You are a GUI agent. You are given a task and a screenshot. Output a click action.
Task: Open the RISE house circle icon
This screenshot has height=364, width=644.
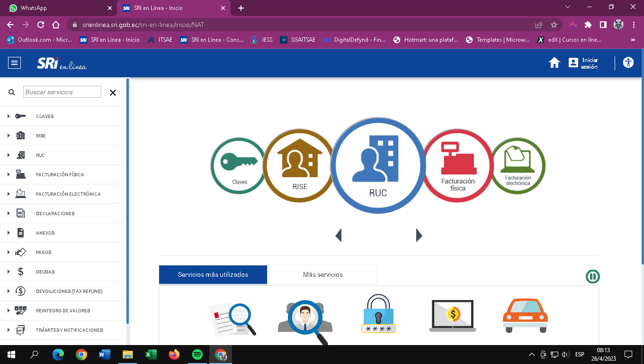(x=299, y=165)
